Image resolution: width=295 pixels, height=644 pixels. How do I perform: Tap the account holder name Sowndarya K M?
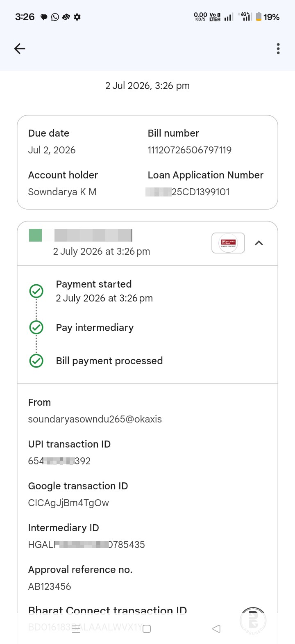click(62, 192)
